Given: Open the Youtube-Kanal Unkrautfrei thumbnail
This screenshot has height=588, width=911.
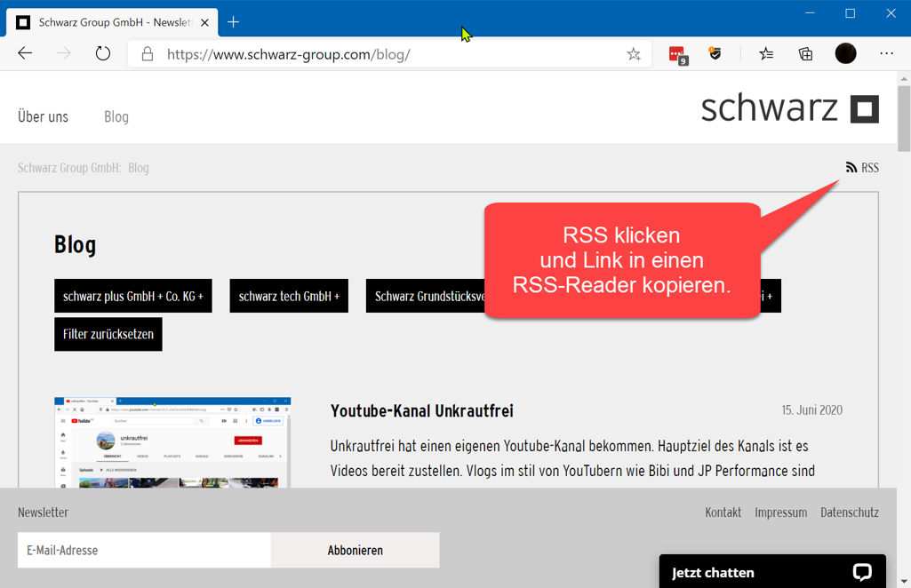Looking at the screenshot, I should point(172,442).
